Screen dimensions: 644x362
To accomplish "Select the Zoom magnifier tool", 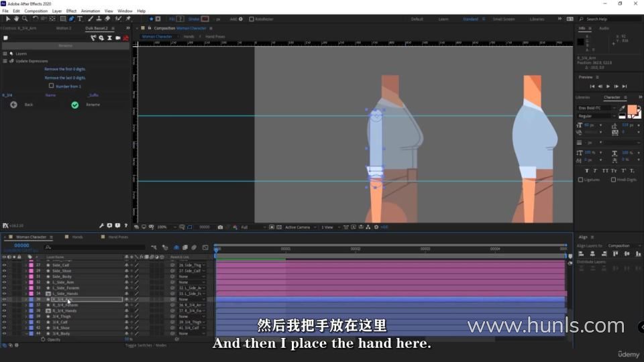I will [x=25, y=19].
